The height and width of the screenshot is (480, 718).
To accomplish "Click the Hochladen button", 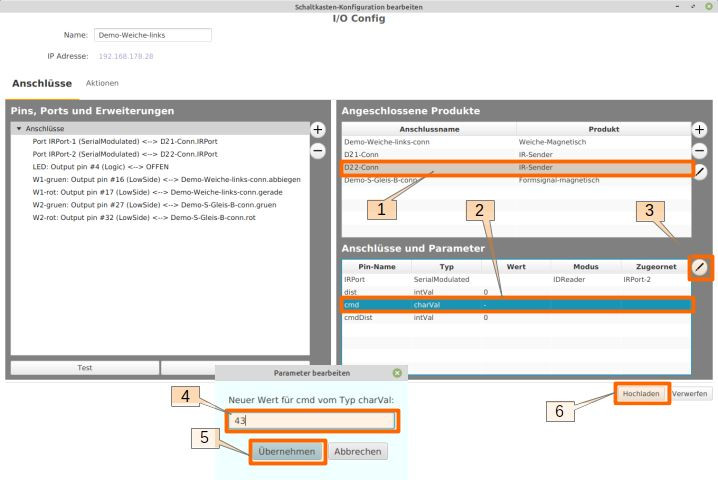I will 641,394.
